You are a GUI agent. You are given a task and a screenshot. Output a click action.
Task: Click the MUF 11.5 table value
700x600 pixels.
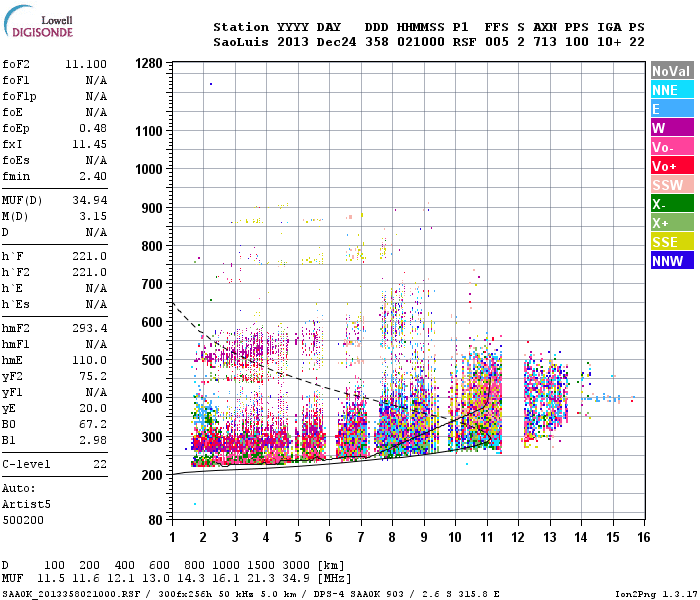click(51, 579)
